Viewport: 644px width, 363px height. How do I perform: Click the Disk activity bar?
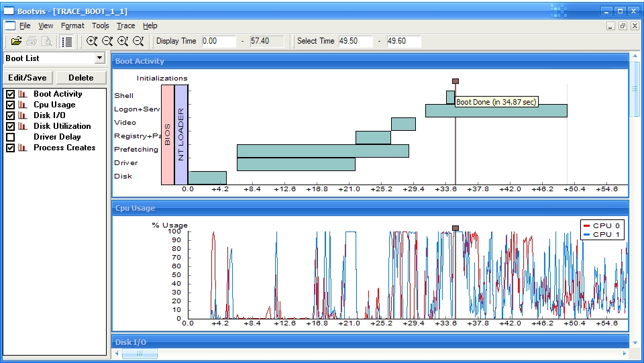point(207,178)
